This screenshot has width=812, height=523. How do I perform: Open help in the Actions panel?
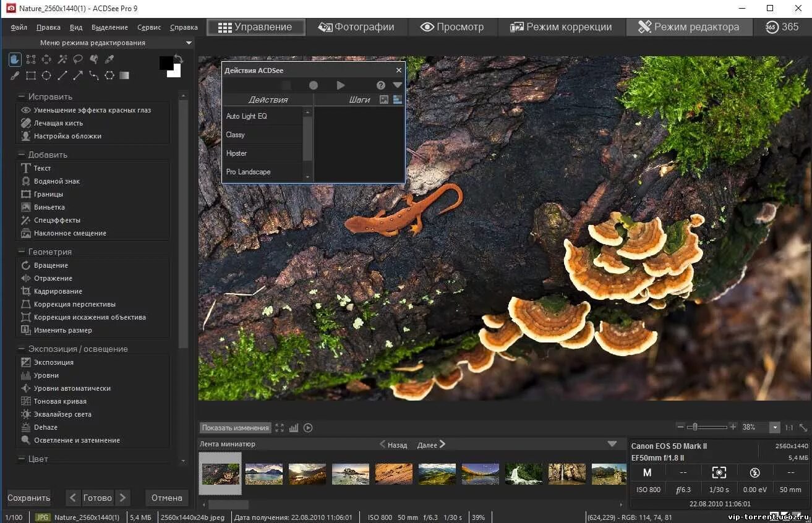pos(381,85)
